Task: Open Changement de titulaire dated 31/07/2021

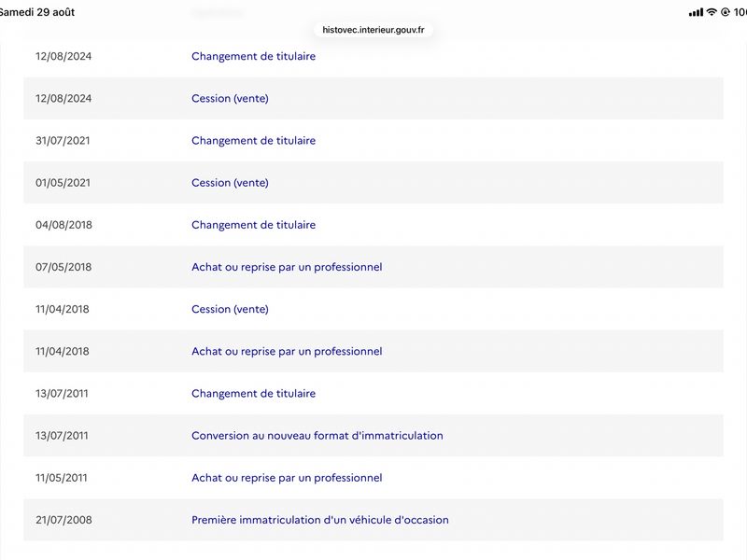Action: point(253,141)
